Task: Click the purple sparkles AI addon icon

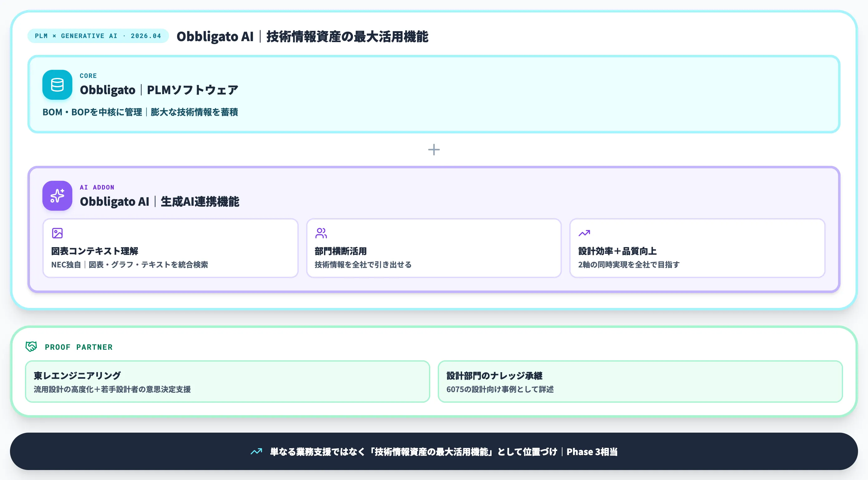Action: pos(57,196)
